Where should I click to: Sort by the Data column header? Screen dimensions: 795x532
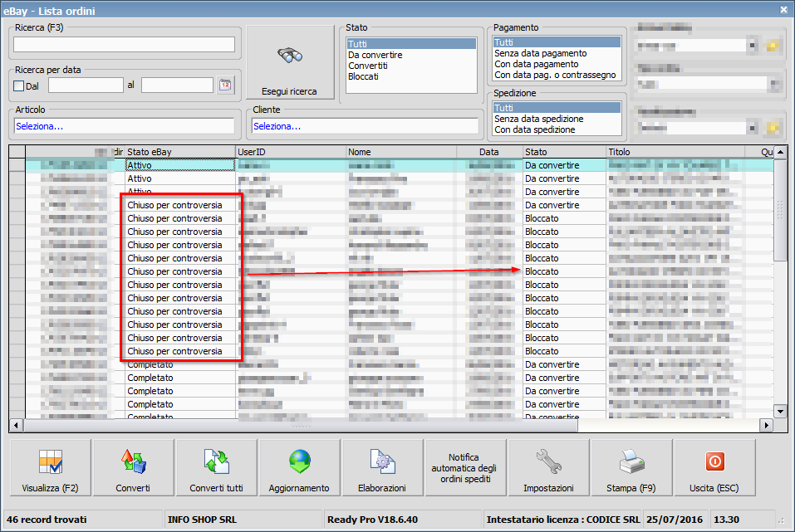coord(490,152)
